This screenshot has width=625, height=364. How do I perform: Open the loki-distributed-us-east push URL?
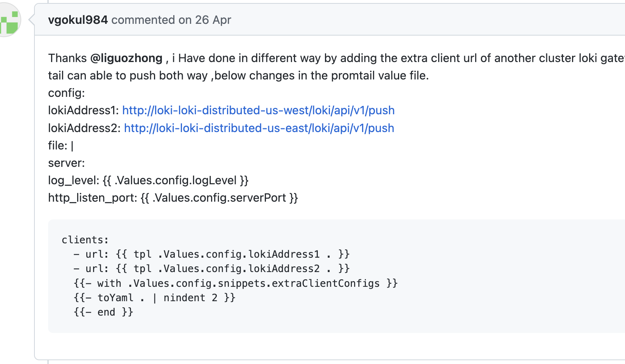pyautogui.click(x=259, y=128)
